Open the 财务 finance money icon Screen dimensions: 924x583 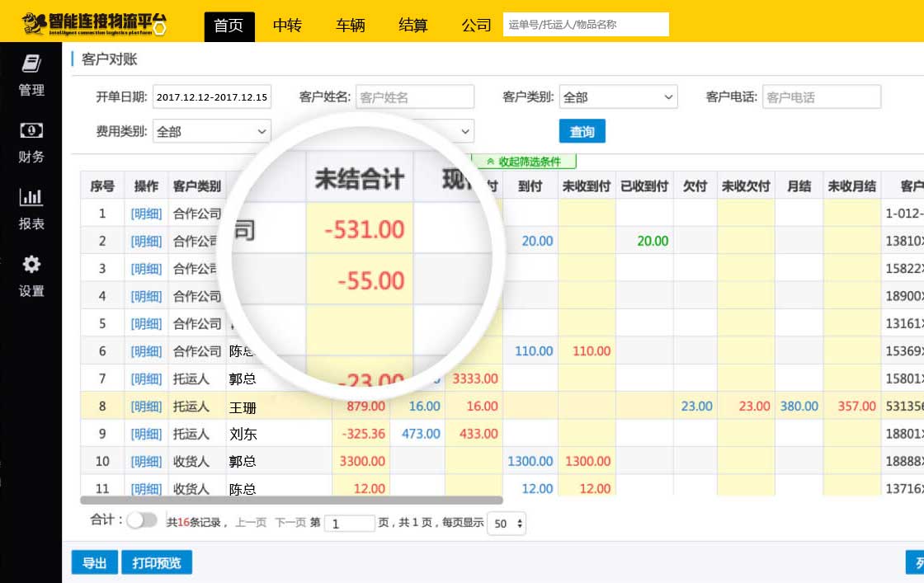(31, 131)
